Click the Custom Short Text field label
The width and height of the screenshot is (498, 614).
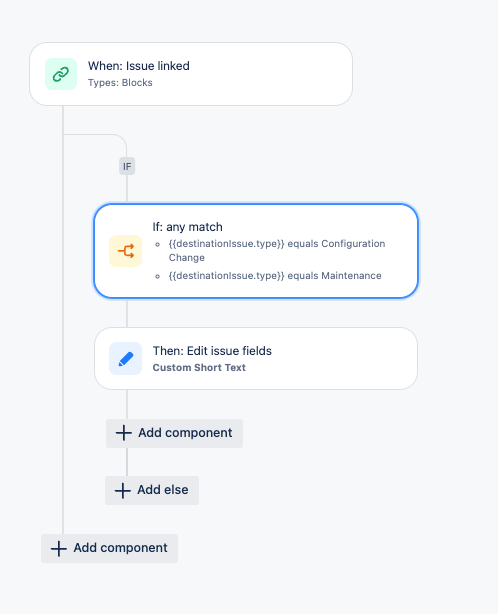199,368
